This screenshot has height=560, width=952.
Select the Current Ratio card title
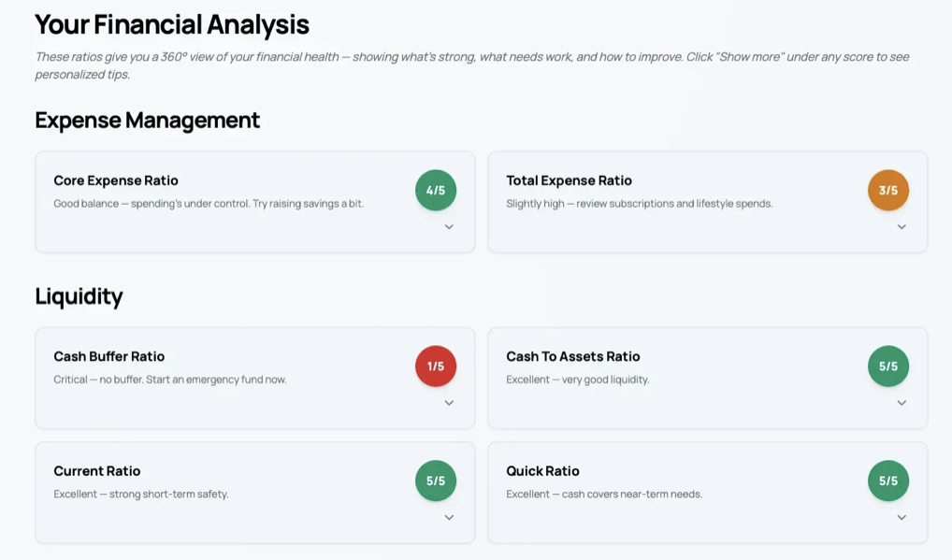97,471
